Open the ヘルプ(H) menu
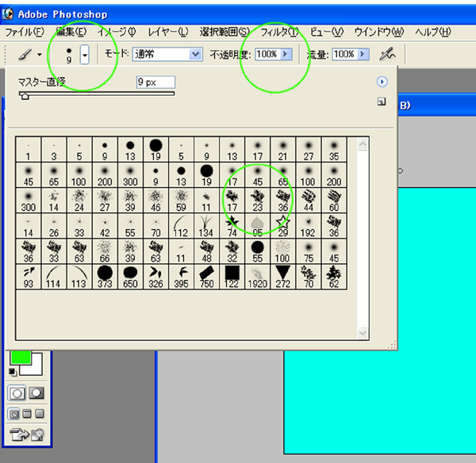This screenshot has width=476, height=463. 432,32
